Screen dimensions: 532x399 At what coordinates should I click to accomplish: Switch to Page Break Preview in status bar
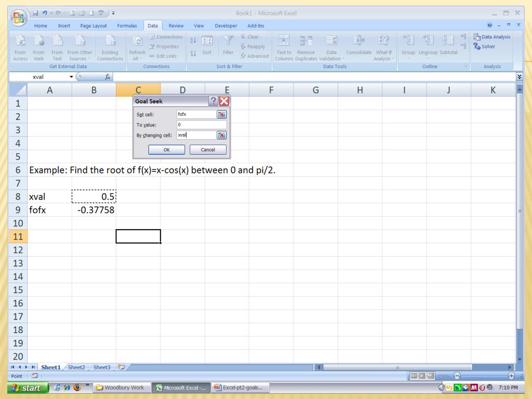tap(431, 376)
